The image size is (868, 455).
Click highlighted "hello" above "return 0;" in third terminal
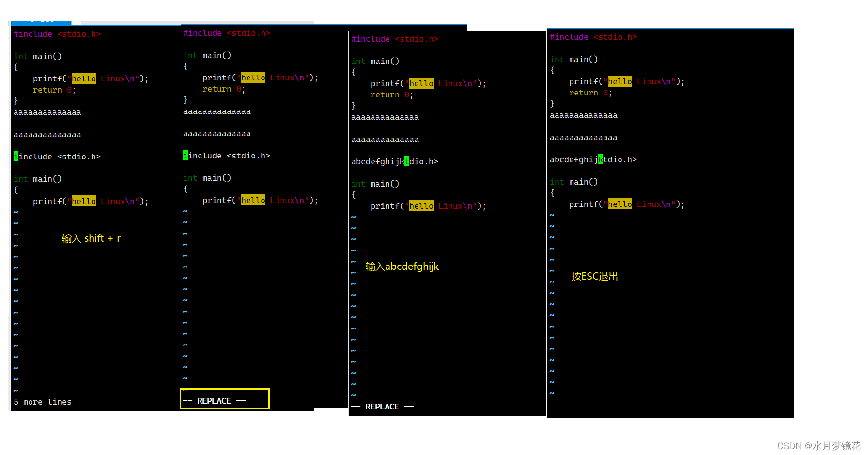click(x=421, y=83)
